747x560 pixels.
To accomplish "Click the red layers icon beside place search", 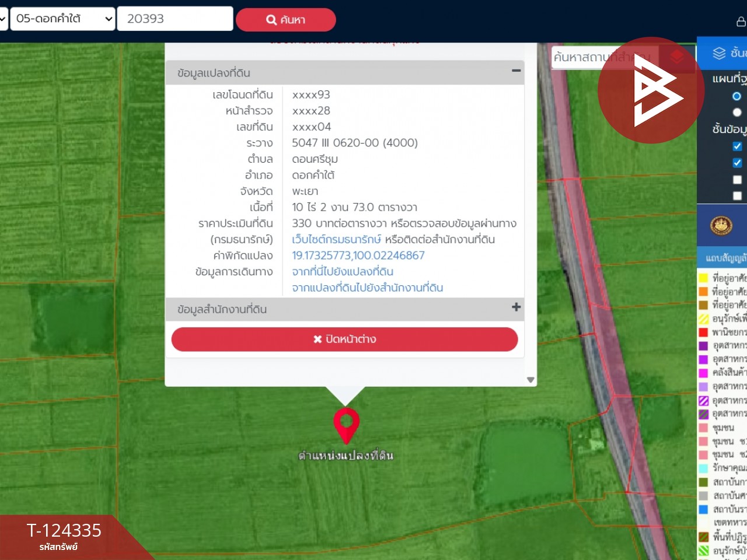I will click(x=677, y=57).
